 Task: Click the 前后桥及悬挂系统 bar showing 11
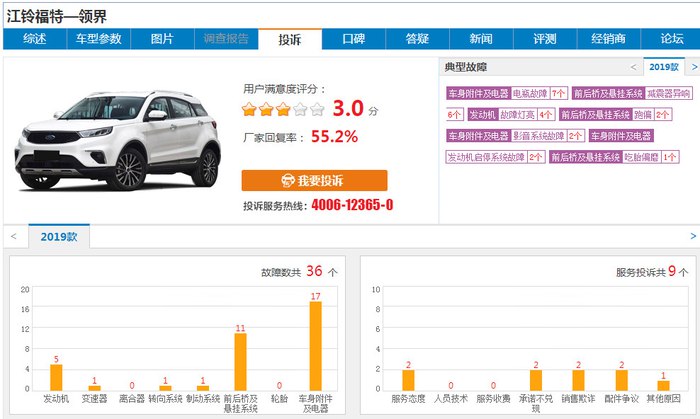click(240, 362)
